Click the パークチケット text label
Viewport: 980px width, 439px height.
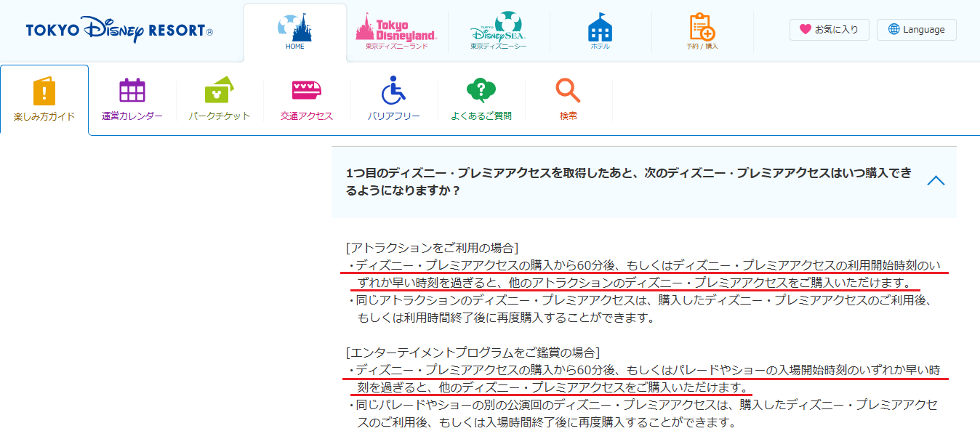click(x=220, y=116)
